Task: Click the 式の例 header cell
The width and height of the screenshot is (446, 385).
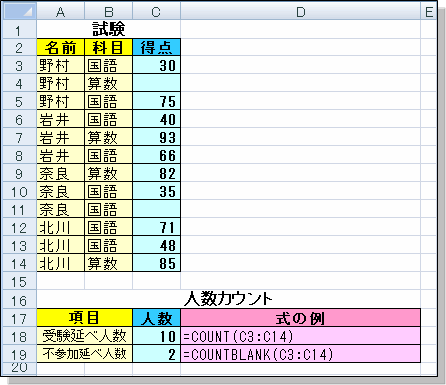Action: tap(300, 318)
